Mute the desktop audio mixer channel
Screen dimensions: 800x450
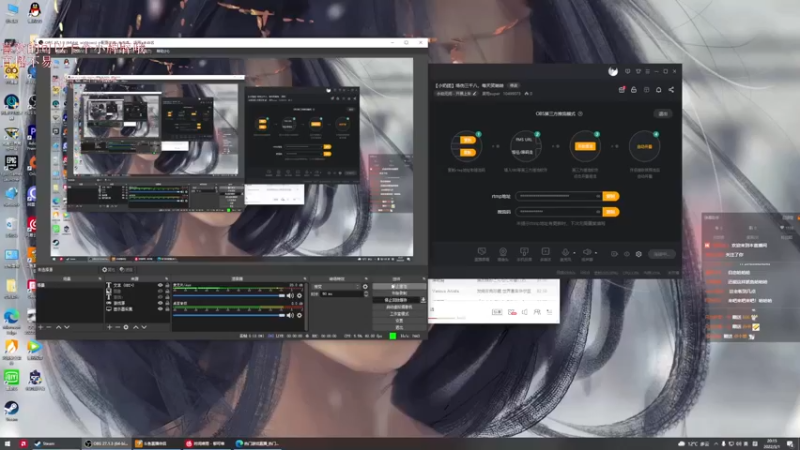290,315
